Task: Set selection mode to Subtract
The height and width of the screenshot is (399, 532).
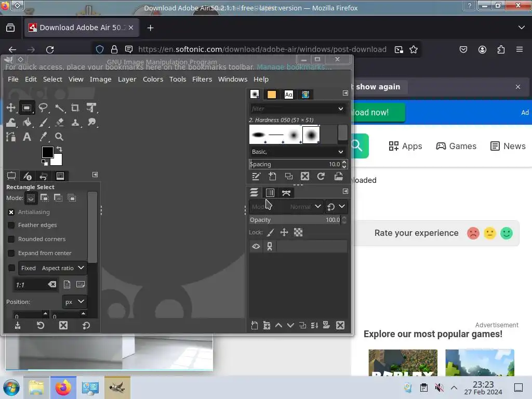Action: tap(58, 198)
